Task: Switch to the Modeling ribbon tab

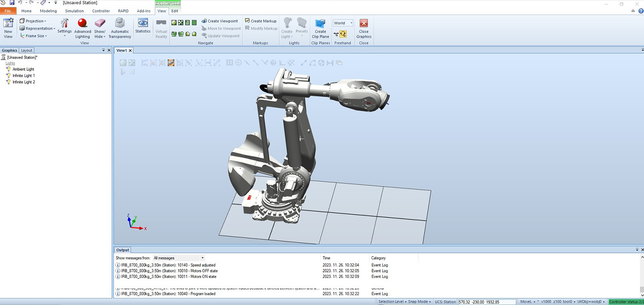Action: [x=48, y=11]
